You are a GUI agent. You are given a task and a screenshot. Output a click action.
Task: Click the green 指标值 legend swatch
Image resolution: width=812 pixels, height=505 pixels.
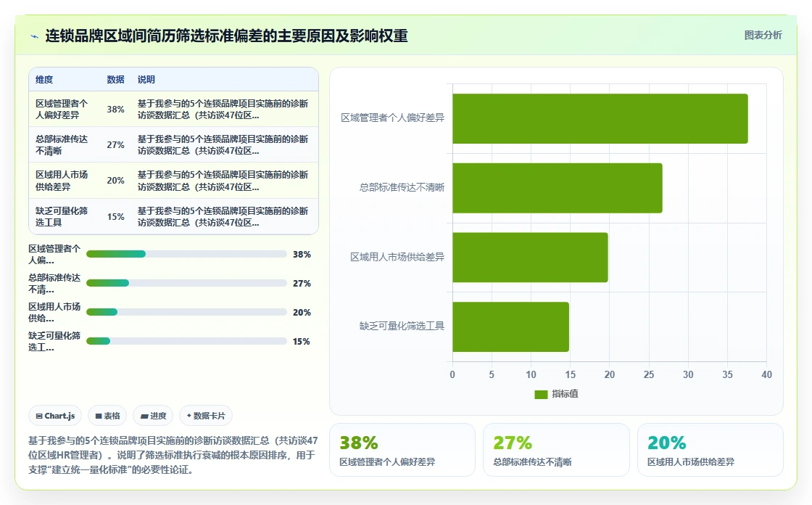(x=541, y=395)
